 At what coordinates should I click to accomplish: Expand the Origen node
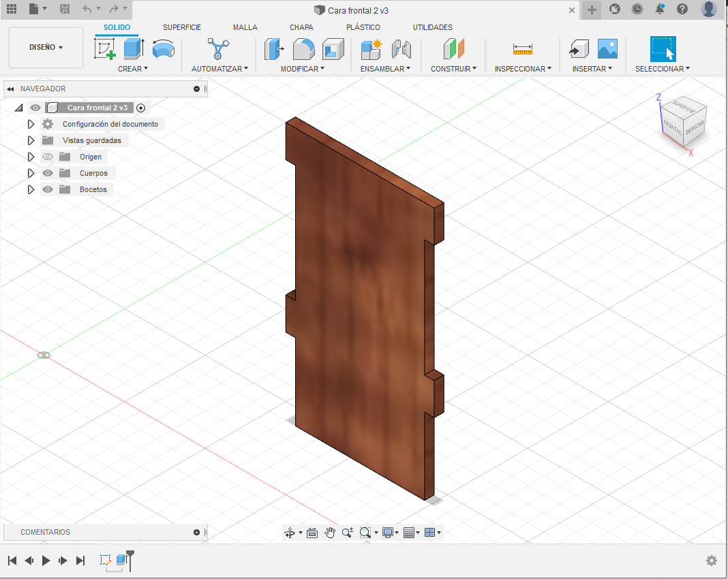tap(31, 157)
